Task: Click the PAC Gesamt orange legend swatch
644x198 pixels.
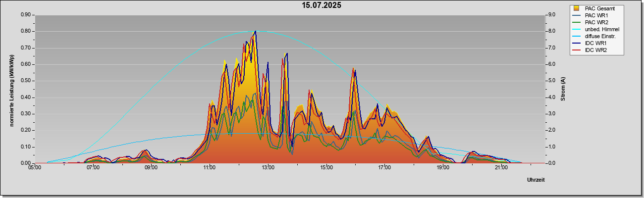Action: pyautogui.click(x=577, y=8)
